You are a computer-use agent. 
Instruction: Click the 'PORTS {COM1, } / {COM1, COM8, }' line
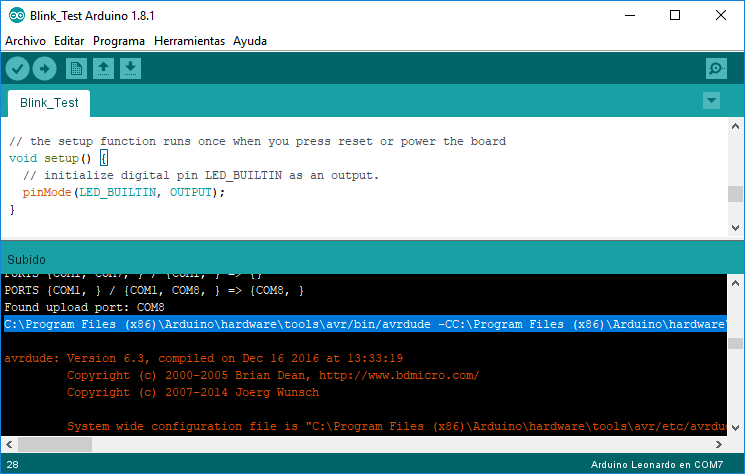(x=153, y=290)
